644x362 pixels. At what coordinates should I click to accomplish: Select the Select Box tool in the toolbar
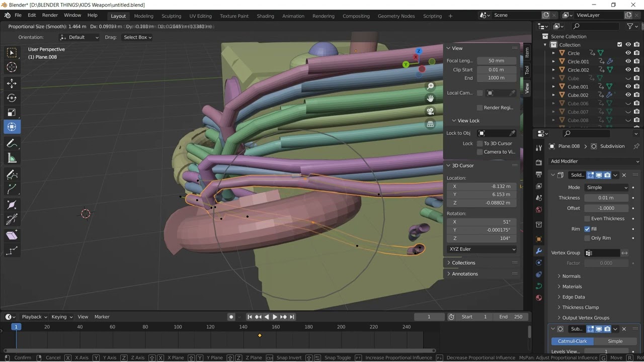click(x=12, y=53)
